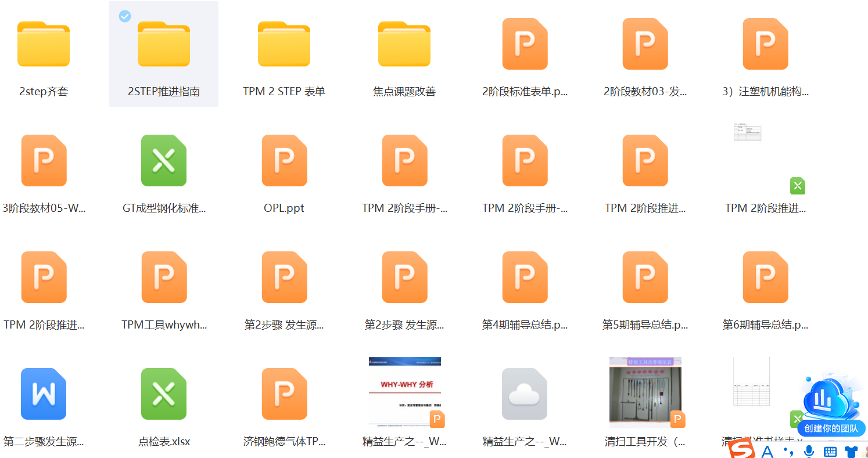Open the 2阶段标准表单 presentation file
The height and width of the screenshot is (458, 868).
coord(525,44)
